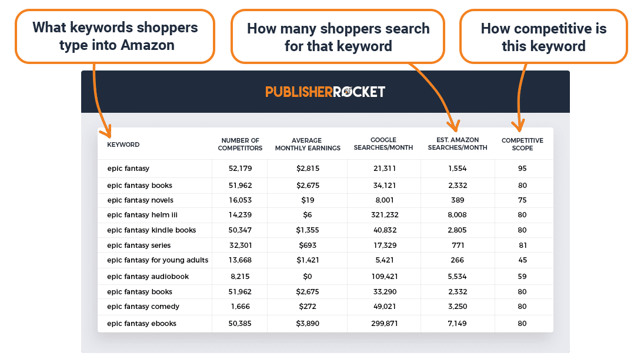The height and width of the screenshot is (363, 644).
Task: Click the COMPETITIVE SCOPE column header
Action: click(522, 144)
